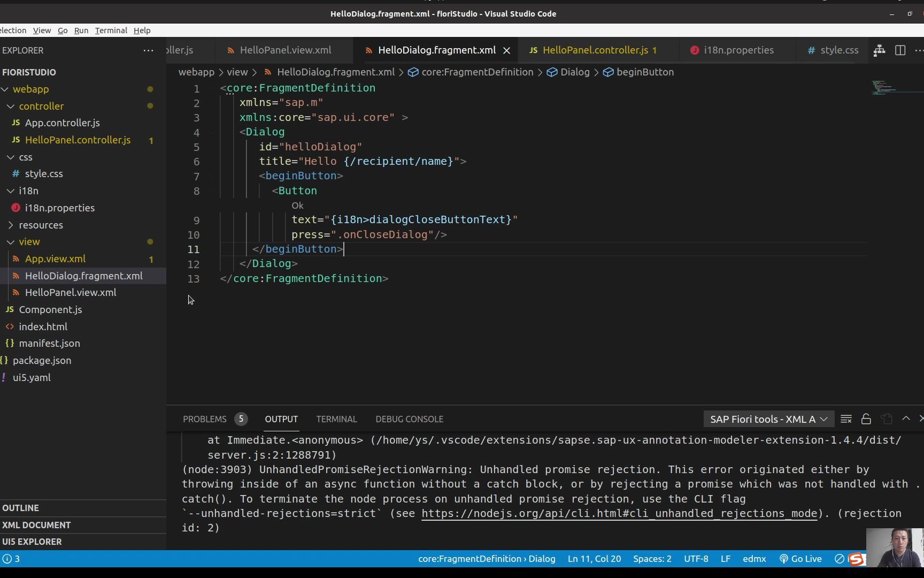Open the Go menu
The height and width of the screenshot is (578, 924).
(63, 31)
